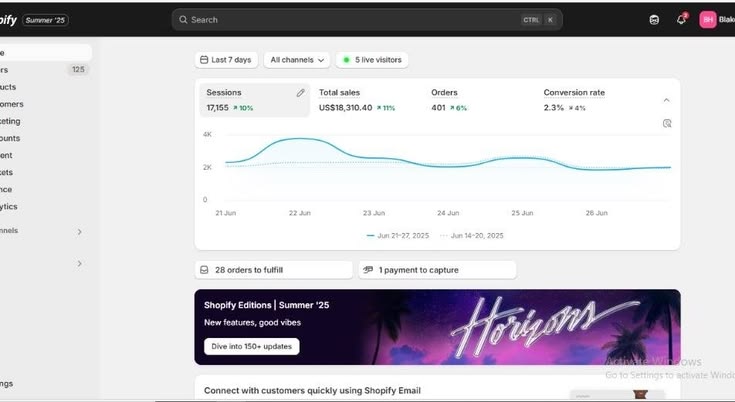Open the Sidekick assistant icon in top bar
735x402 pixels.
pyautogui.click(x=654, y=20)
